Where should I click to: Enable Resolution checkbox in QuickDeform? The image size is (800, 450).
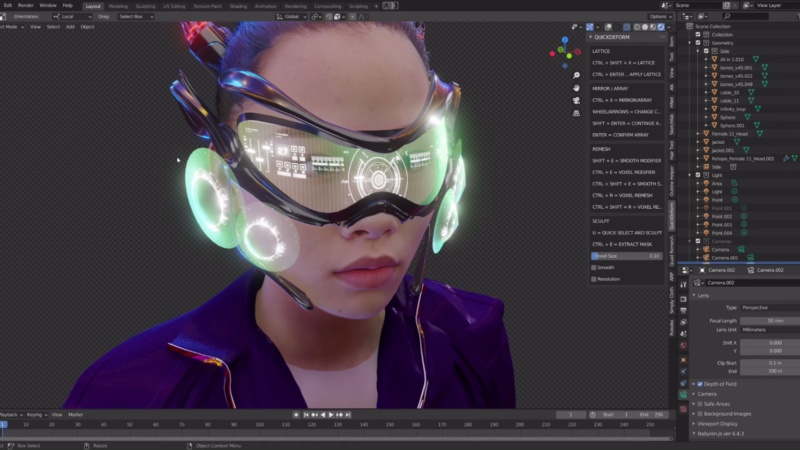[594, 279]
